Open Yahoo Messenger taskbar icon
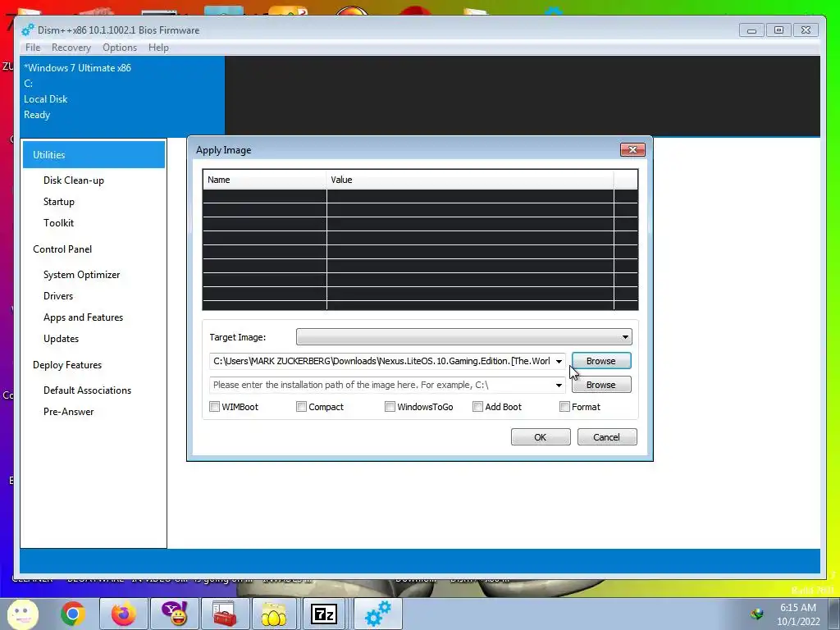The image size is (840, 630). tap(175, 614)
